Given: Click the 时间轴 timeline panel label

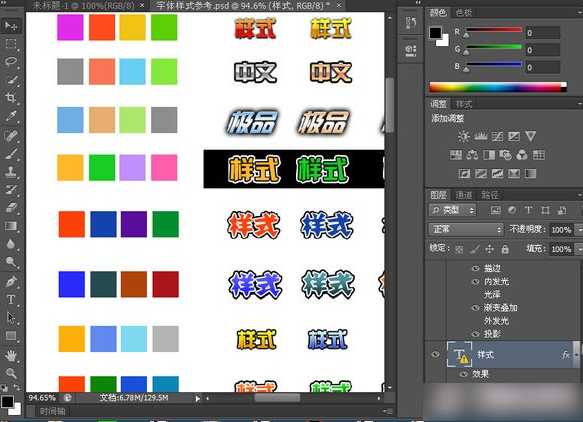Looking at the screenshot, I should [x=52, y=411].
